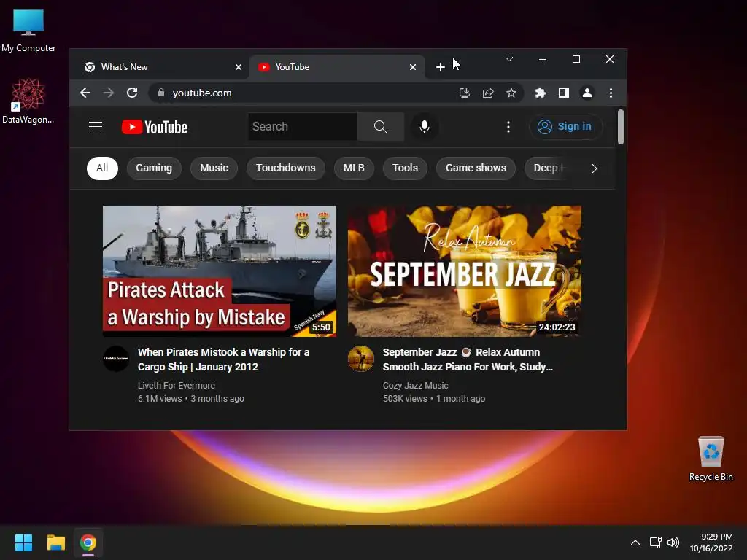The height and width of the screenshot is (560, 747).
Task: Click the padlock site info icon
Action: (x=161, y=93)
